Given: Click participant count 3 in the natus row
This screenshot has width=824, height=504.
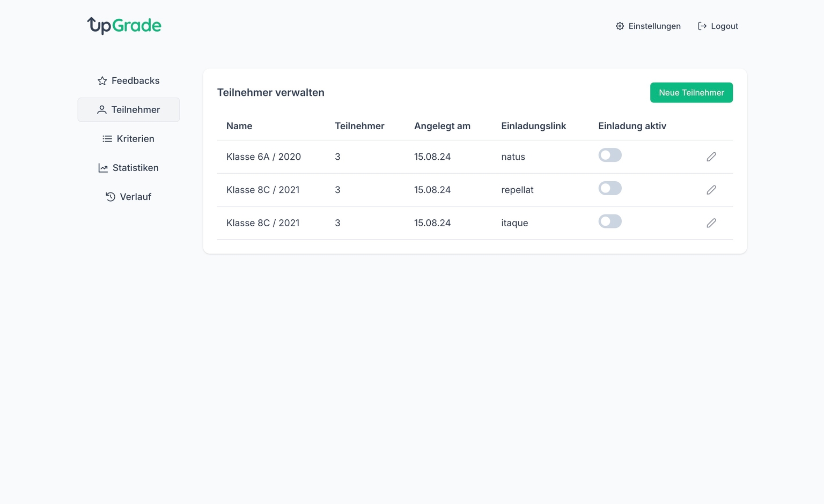Looking at the screenshot, I should (337, 157).
